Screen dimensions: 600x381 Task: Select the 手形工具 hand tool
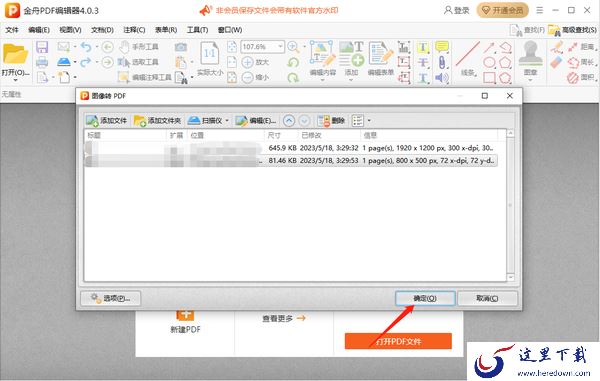[x=139, y=47]
